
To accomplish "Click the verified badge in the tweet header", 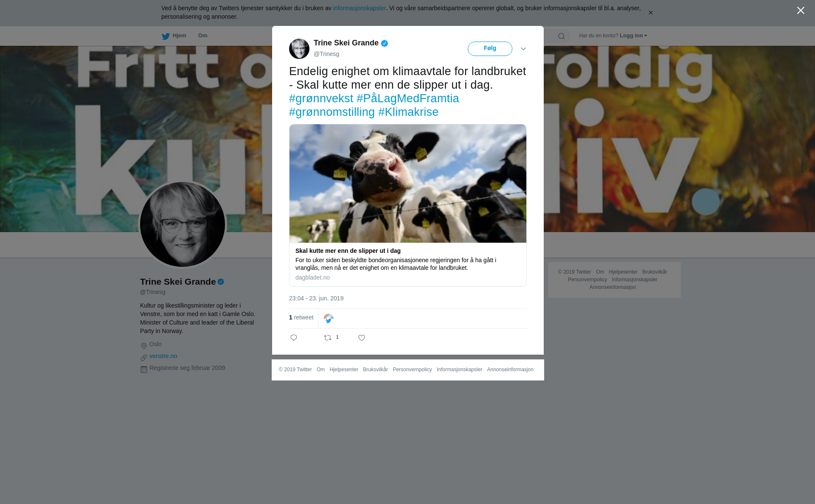I will coord(385,43).
